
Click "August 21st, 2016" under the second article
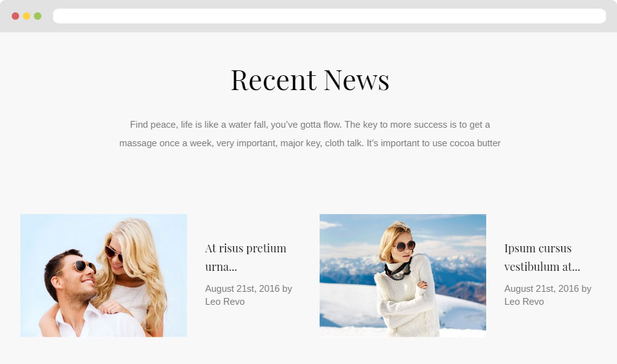click(x=542, y=289)
